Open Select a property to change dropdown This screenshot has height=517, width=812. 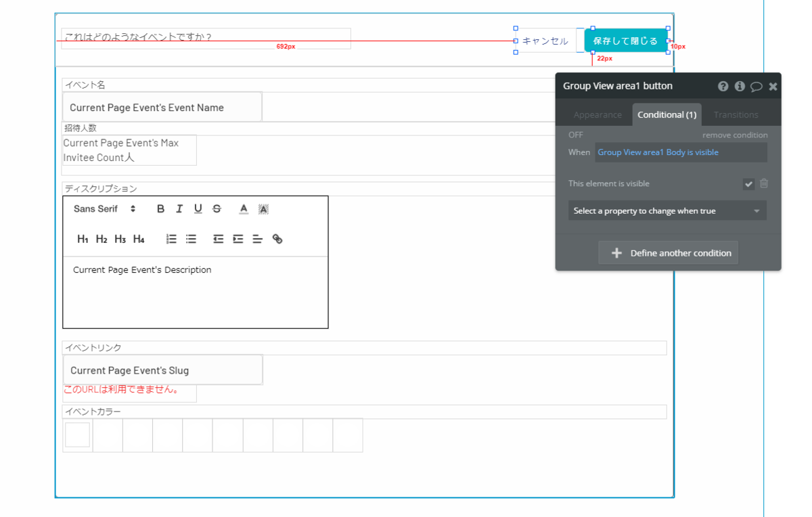(668, 211)
